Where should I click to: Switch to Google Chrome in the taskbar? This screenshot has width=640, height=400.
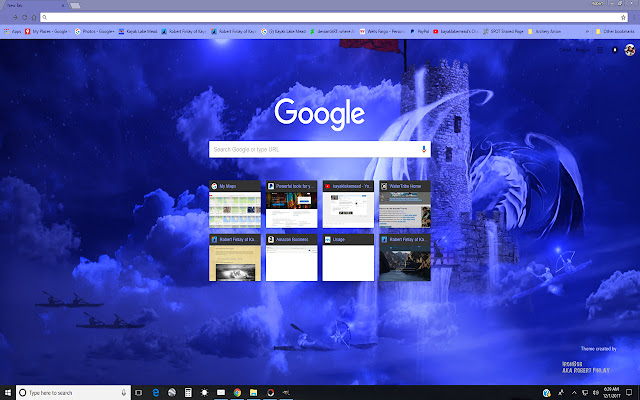click(237, 393)
